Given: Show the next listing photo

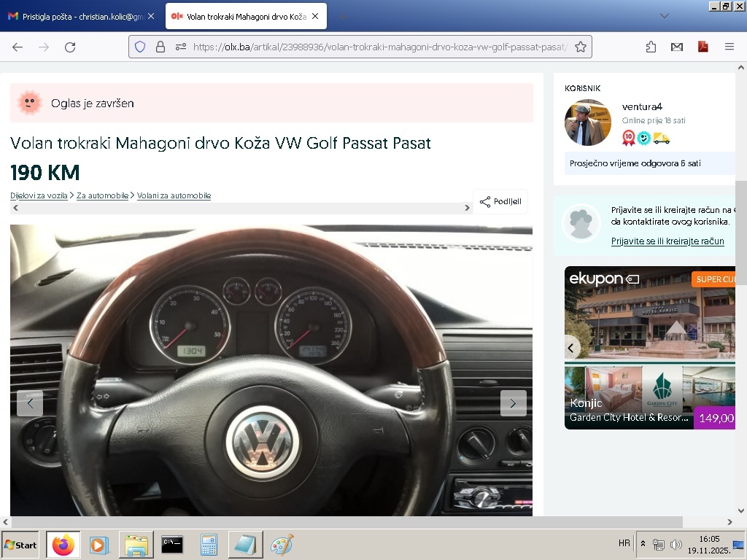Looking at the screenshot, I should click(513, 403).
